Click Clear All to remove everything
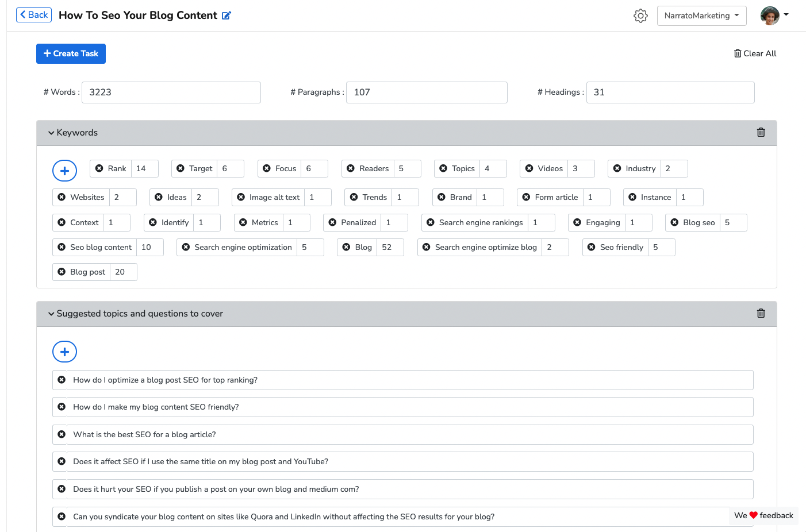The image size is (806, 532). click(755, 53)
